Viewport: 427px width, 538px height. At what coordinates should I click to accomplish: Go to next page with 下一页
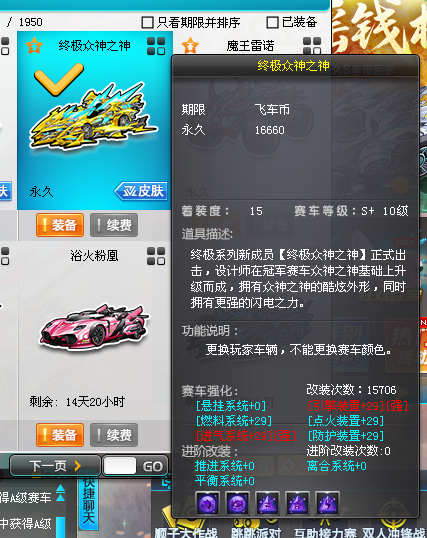pyautogui.click(x=55, y=466)
